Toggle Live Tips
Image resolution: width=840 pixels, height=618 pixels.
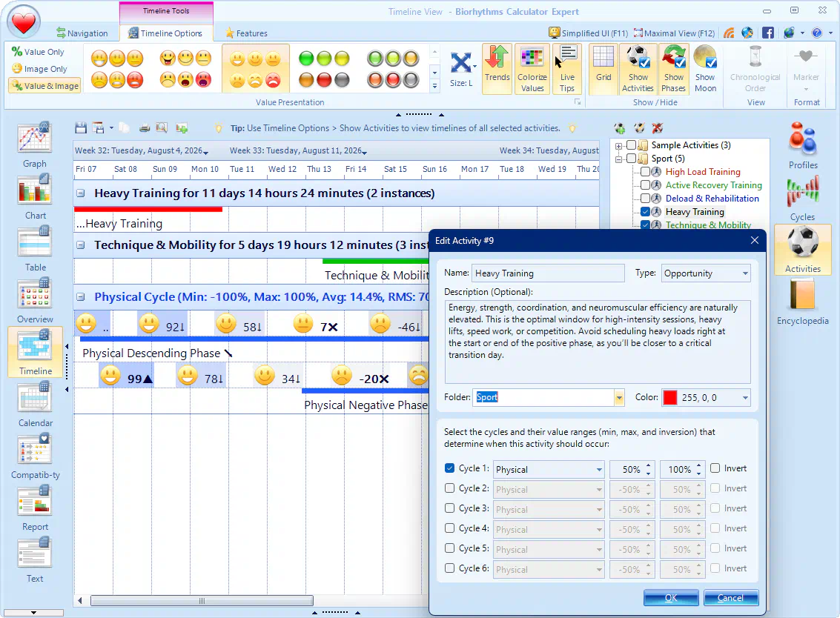coord(566,69)
